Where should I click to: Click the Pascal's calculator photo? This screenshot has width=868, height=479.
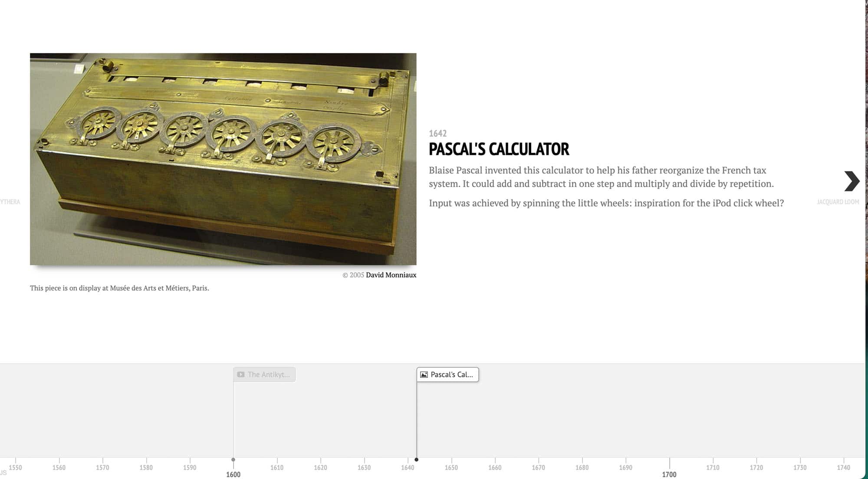point(223,159)
